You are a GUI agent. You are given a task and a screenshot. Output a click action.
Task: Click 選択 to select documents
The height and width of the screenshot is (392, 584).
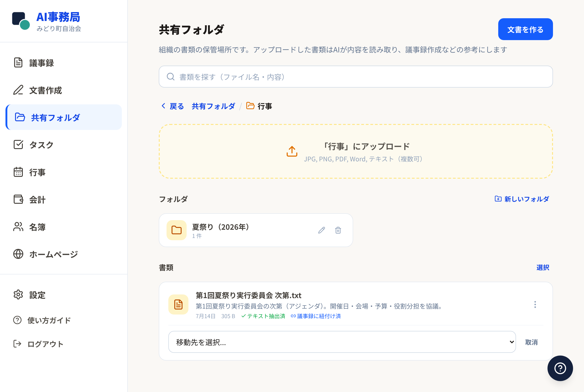pos(543,268)
